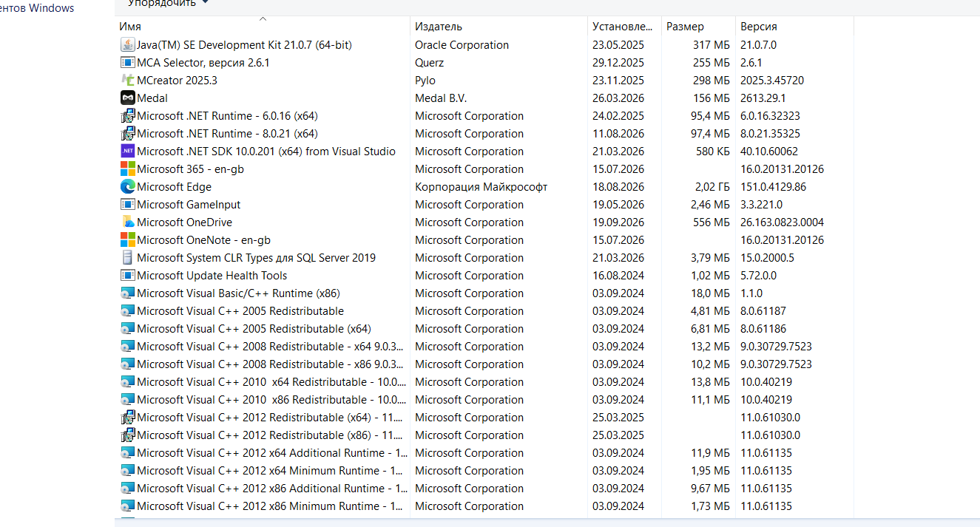Click the Microsoft Edge icon

pos(127,187)
